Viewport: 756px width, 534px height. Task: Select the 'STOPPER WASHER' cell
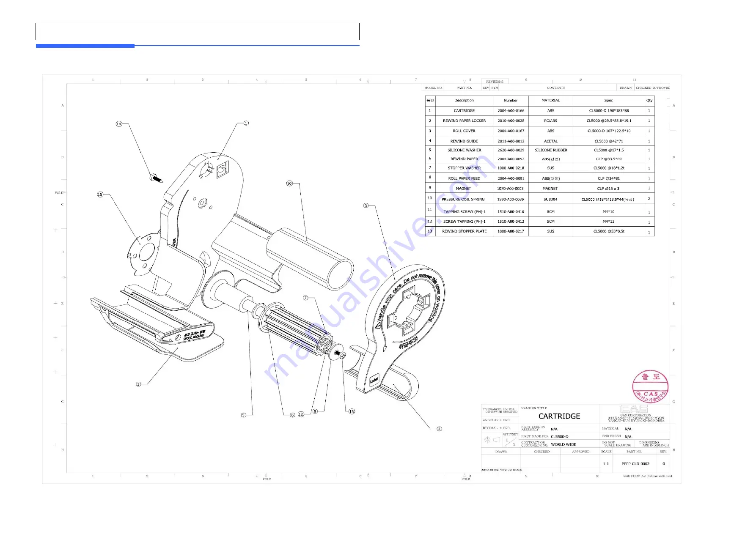tap(464, 168)
